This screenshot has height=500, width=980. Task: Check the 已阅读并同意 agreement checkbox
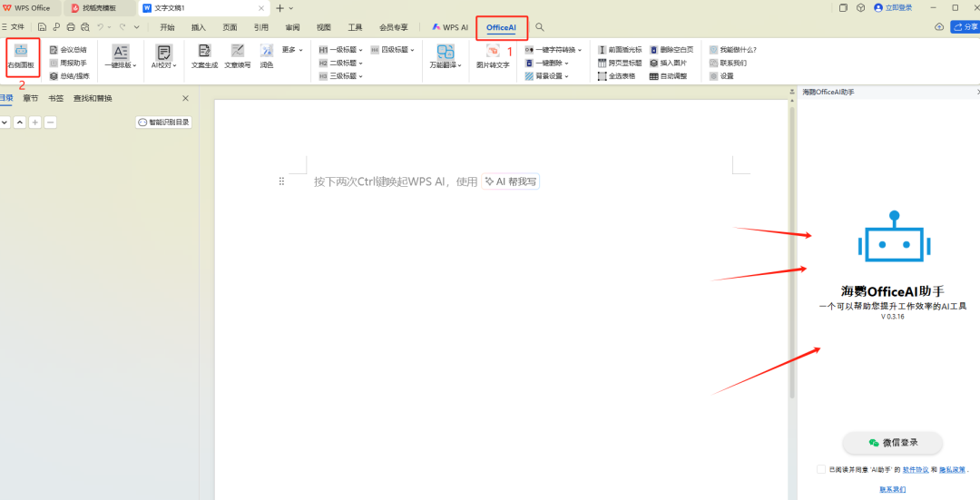pos(821,469)
